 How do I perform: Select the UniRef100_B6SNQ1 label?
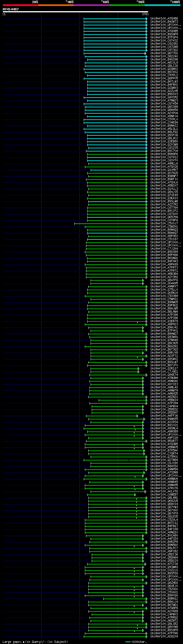[164, 258]
